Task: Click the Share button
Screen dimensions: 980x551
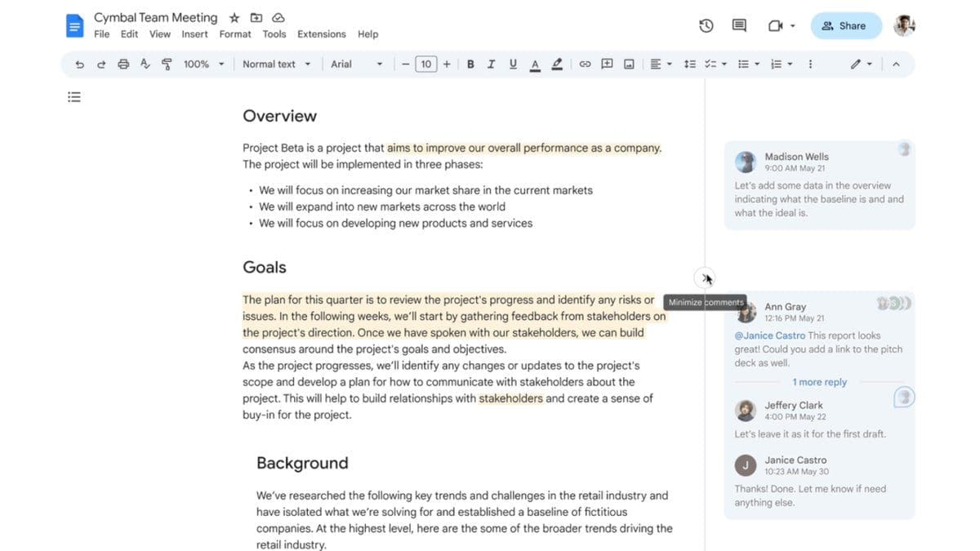Action: (846, 25)
